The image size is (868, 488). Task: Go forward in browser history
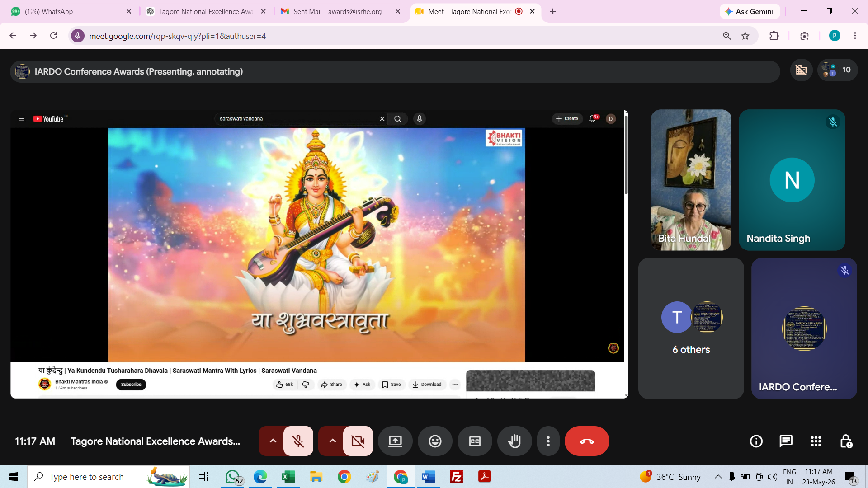point(33,36)
